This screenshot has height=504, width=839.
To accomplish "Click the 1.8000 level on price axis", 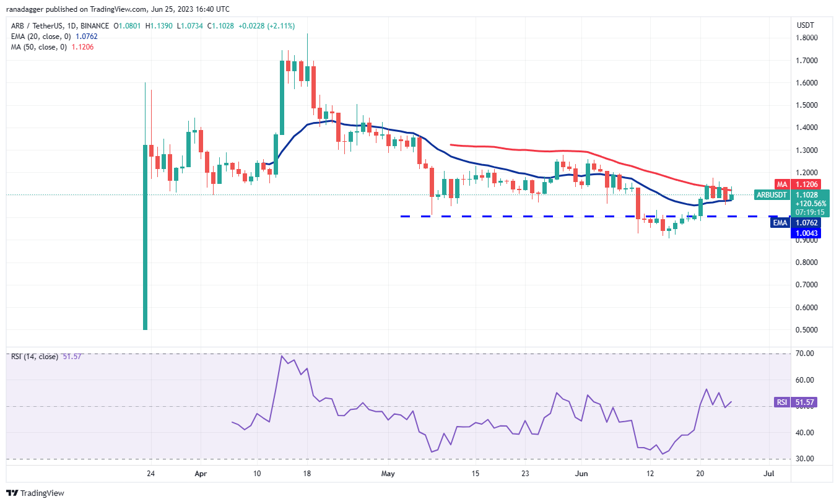I will pyautogui.click(x=805, y=38).
